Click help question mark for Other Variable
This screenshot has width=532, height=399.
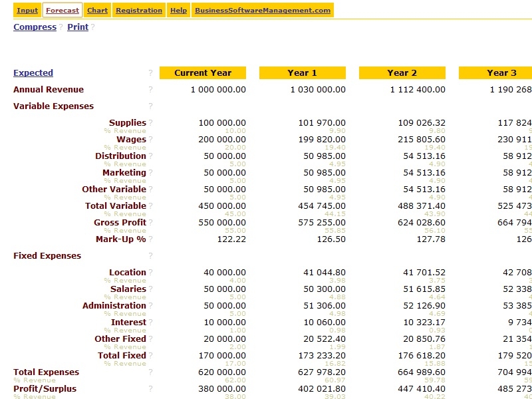click(x=150, y=190)
